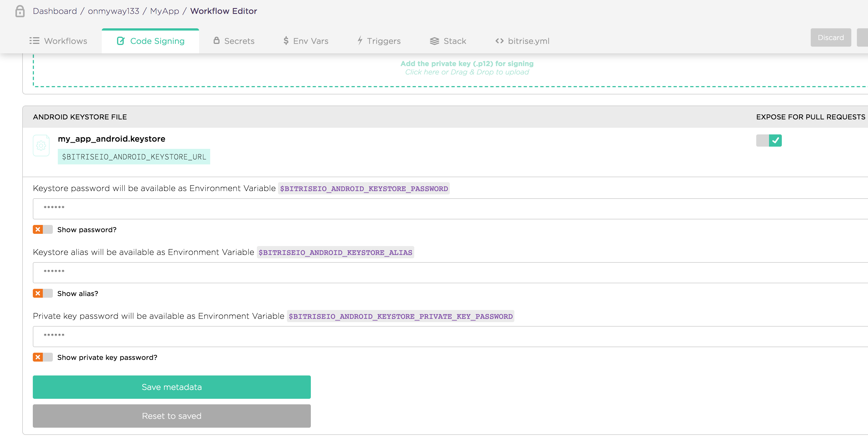Enable Show private key password toggle
The width and height of the screenshot is (868, 446).
(x=43, y=357)
